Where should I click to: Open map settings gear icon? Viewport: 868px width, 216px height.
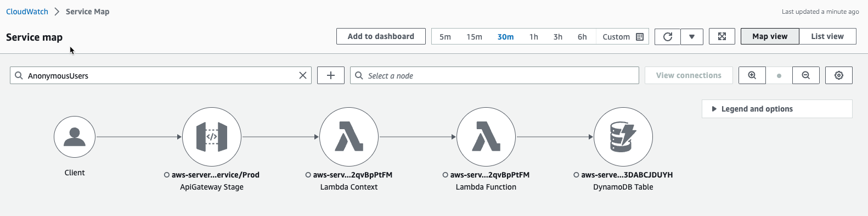[x=839, y=75]
